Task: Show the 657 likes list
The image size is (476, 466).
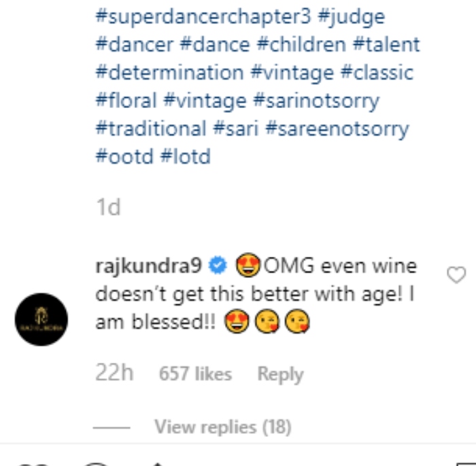Action: point(195,374)
